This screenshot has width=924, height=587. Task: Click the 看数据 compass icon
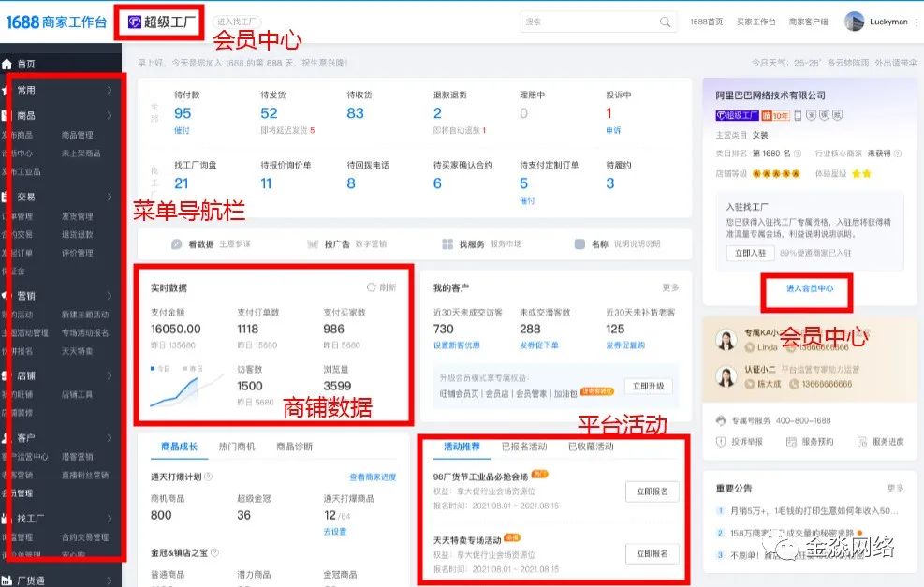point(176,244)
